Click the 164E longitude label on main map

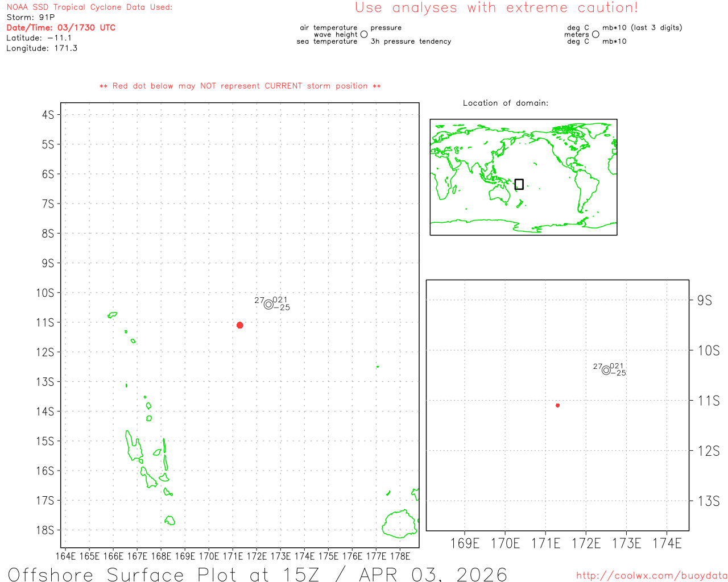pyautogui.click(x=65, y=556)
